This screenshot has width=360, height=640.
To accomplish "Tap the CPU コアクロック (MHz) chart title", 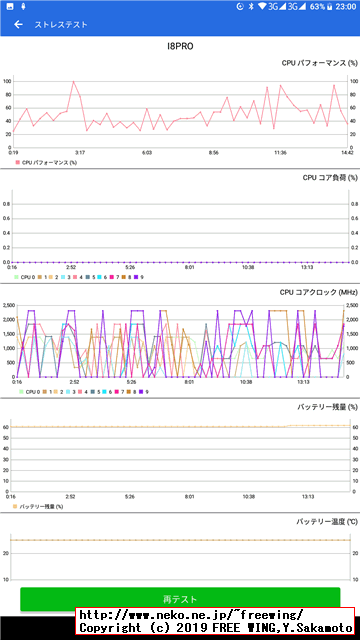I will (319, 292).
